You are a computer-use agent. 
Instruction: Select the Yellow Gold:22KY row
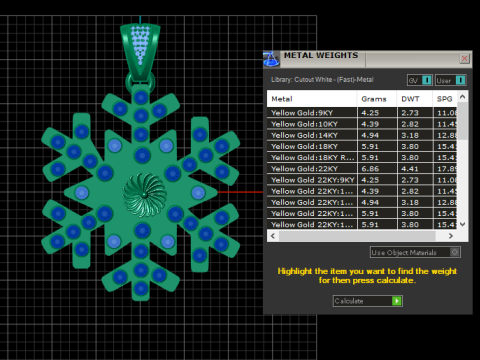click(x=362, y=169)
